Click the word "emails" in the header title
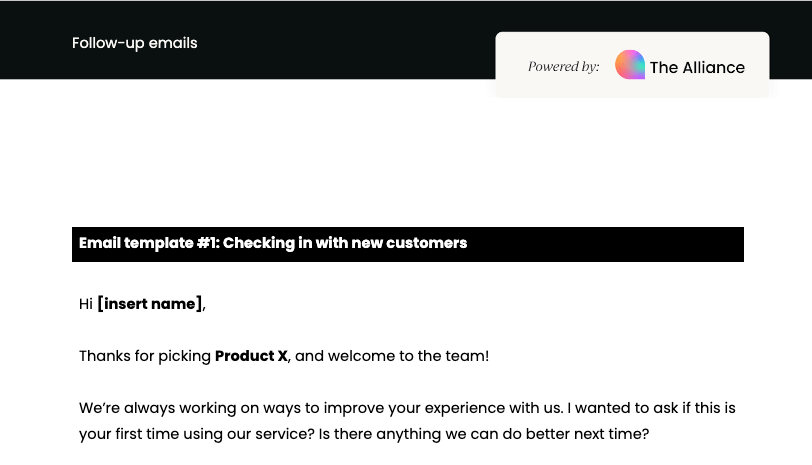 (174, 43)
